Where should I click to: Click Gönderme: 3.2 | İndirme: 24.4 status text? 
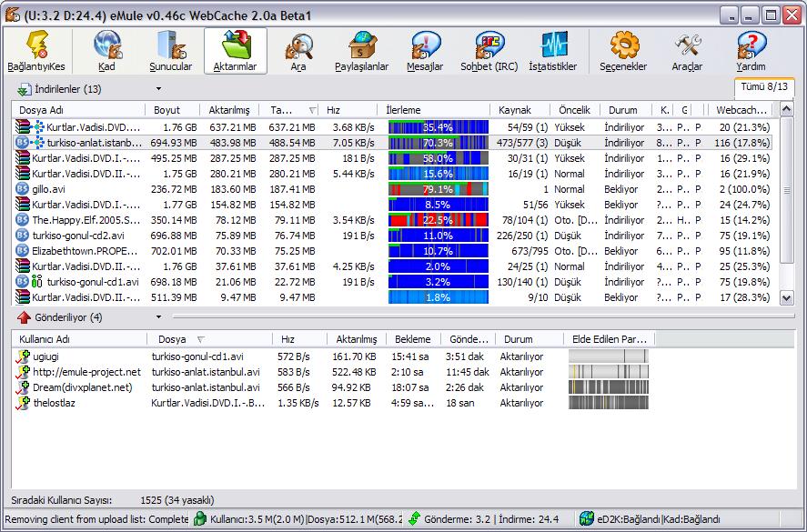click(491, 519)
